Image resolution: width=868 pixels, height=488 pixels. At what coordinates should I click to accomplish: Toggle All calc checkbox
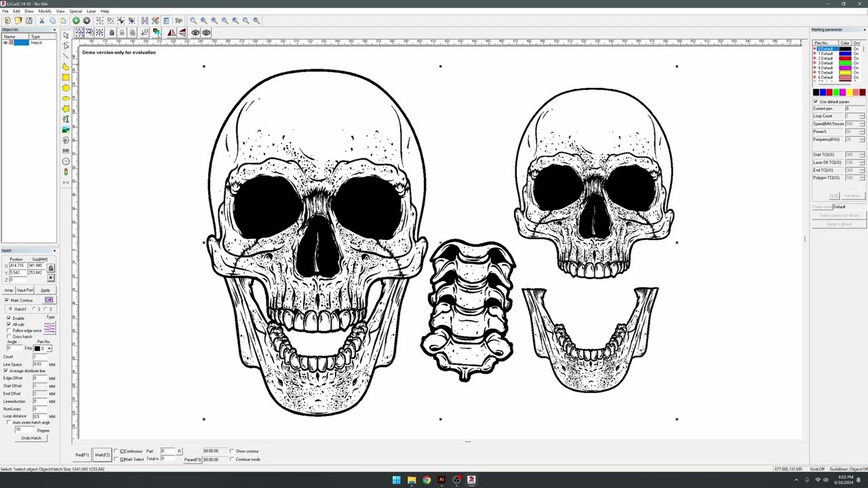click(9, 324)
